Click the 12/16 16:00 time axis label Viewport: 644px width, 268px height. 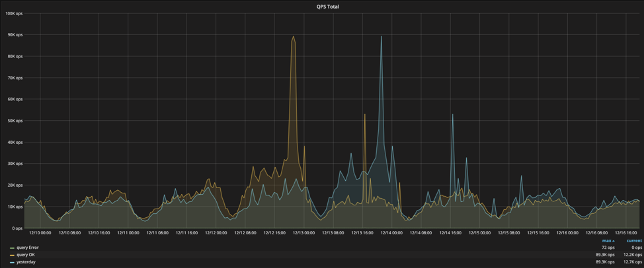click(x=626, y=233)
